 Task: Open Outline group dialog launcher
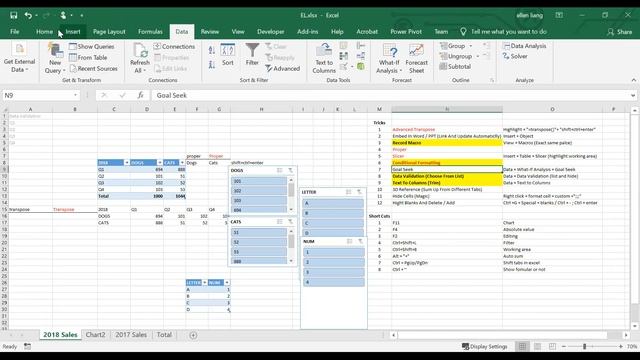492,80
